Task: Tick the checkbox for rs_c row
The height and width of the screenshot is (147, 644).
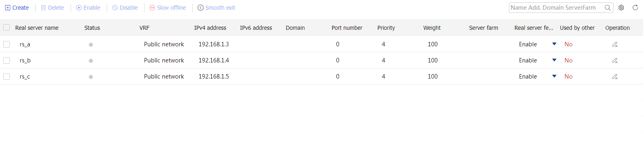Action: pos(6,77)
